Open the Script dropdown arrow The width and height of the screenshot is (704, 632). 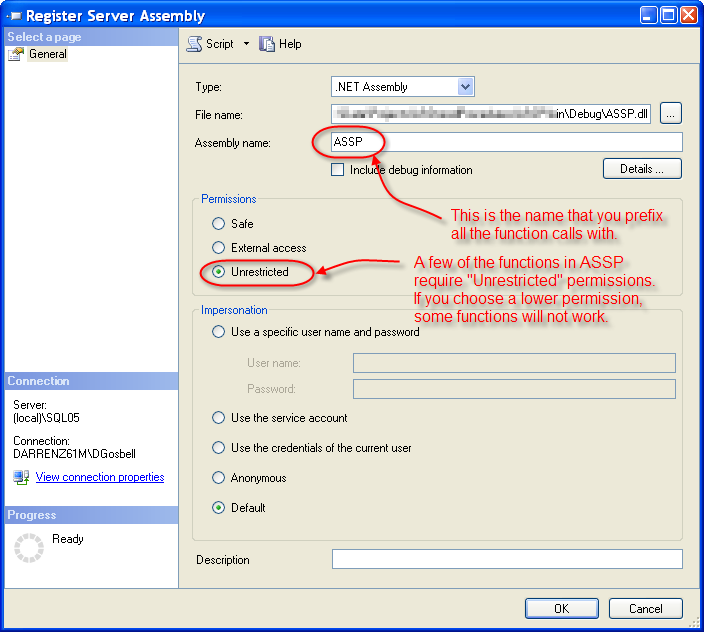pos(246,44)
